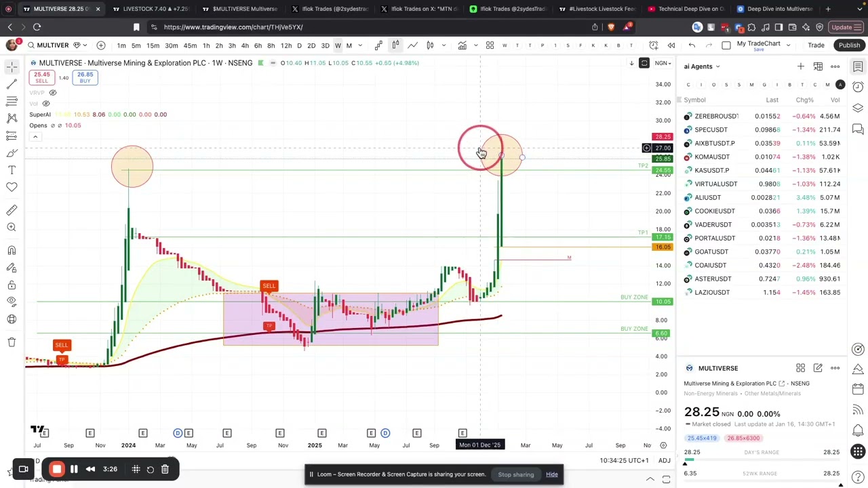868x488 pixels.
Task: Open advanced view table icon in watchlist
Action: tap(818, 66)
